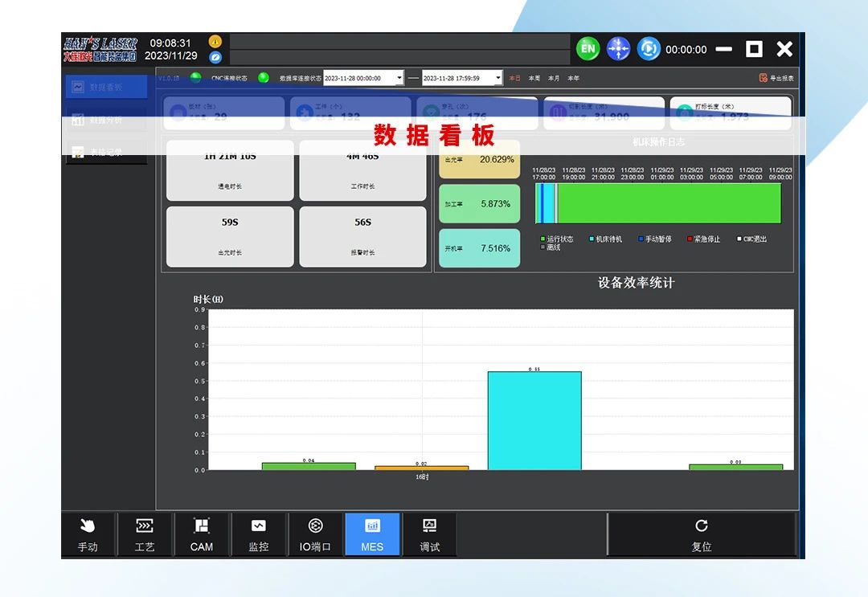Image resolution: width=868 pixels, height=597 pixels.
Task: Open the 工艺 (Process) panel icon
Action: click(144, 534)
